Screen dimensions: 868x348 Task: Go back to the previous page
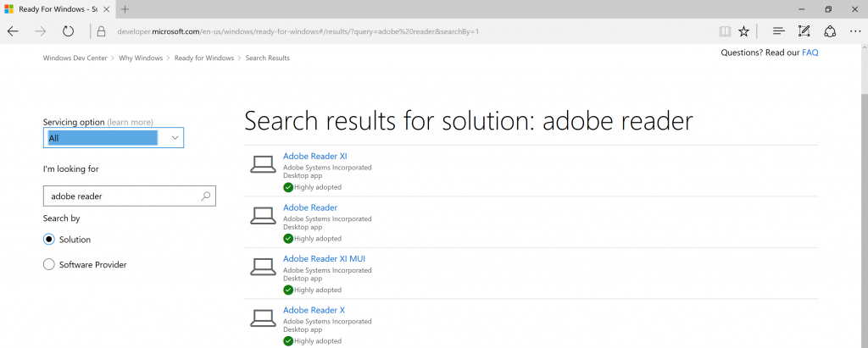point(13,31)
